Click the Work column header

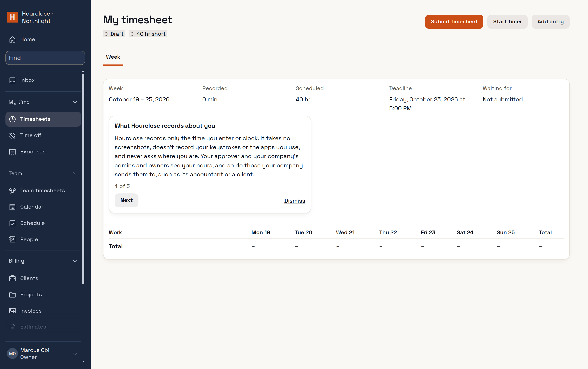coord(115,232)
